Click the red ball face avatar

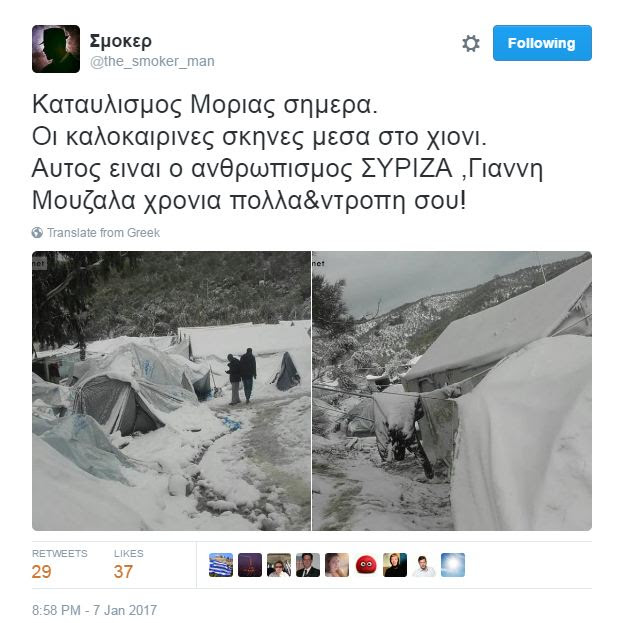click(366, 565)
